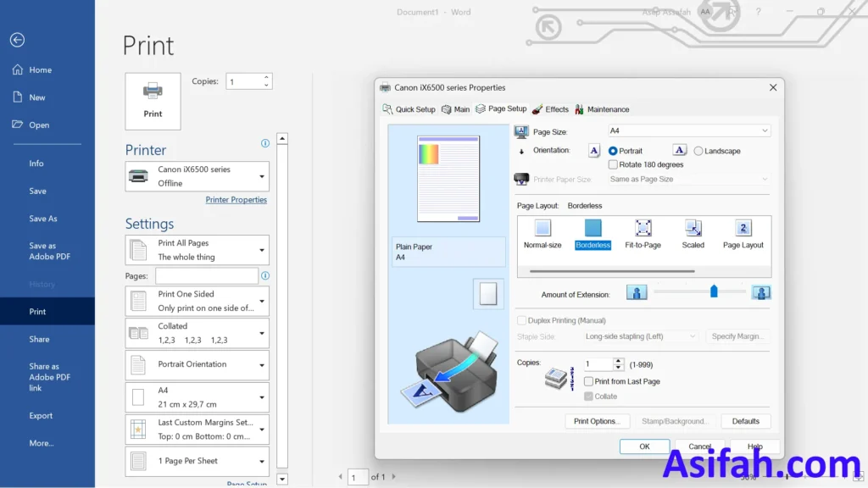The image size is (868, 488).
Task: Switch to Maintenance tab
Action: point(602,109)
